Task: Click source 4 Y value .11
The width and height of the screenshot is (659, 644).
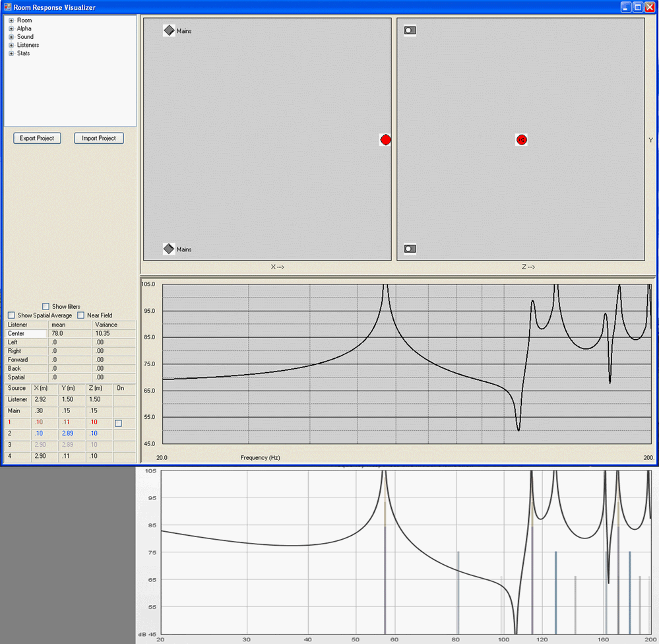Action: [66, 456]
